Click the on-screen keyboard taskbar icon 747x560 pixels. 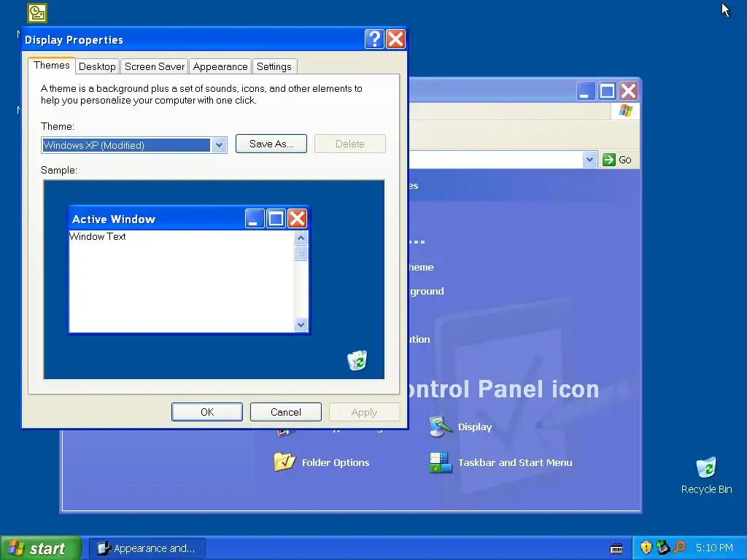pyautogui.click(x=616, y=548)
